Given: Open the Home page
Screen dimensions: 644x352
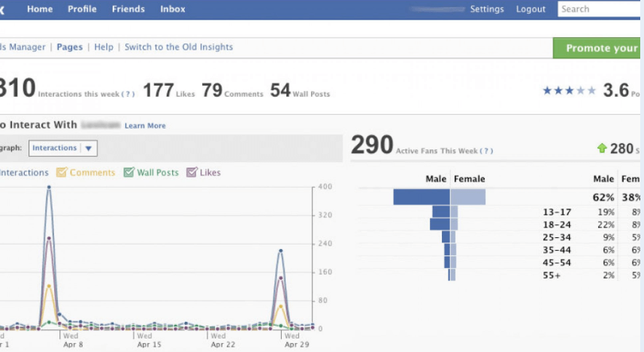Looking at the screenshot, I should (x=40, y=9).
